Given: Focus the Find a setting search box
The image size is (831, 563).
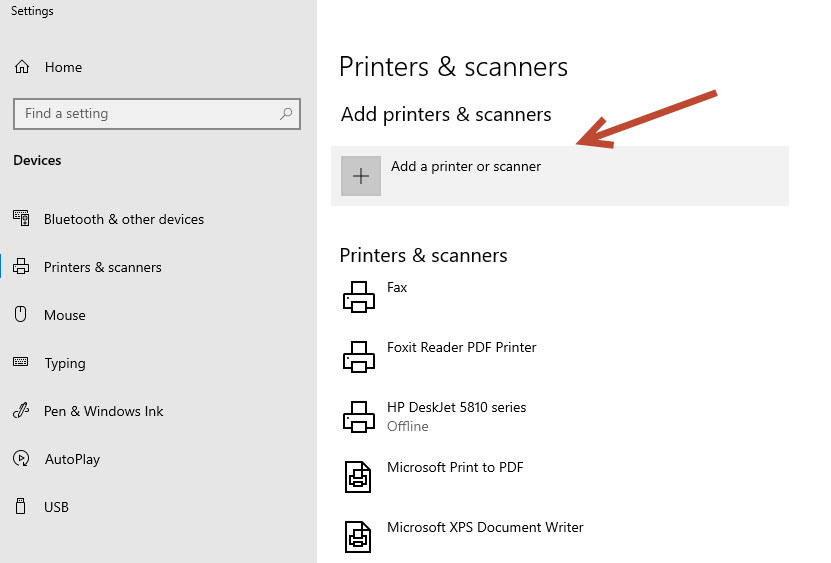Looking at the screenshot, I should [157, 113].
